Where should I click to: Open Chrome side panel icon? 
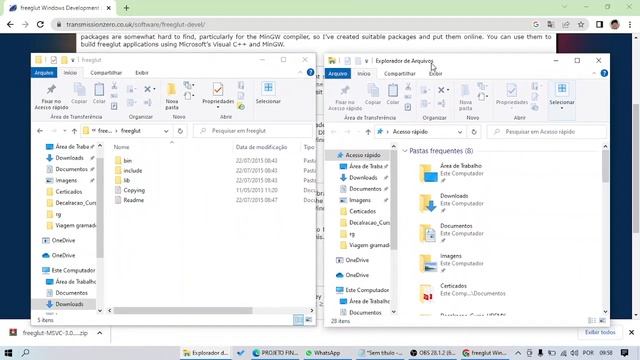tap(599, 24)
